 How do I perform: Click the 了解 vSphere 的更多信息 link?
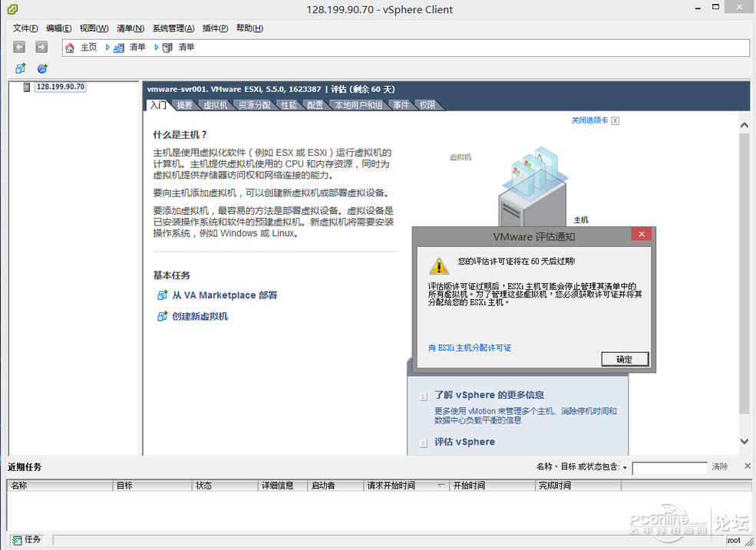click(x=490, y=395)
